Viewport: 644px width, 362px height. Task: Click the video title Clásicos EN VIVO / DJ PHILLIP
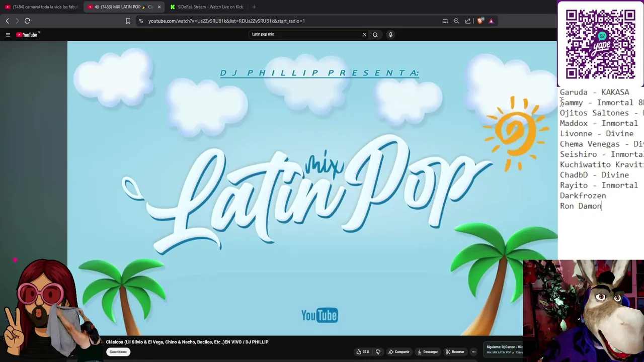pyautogui.click(x=187, y=342)
